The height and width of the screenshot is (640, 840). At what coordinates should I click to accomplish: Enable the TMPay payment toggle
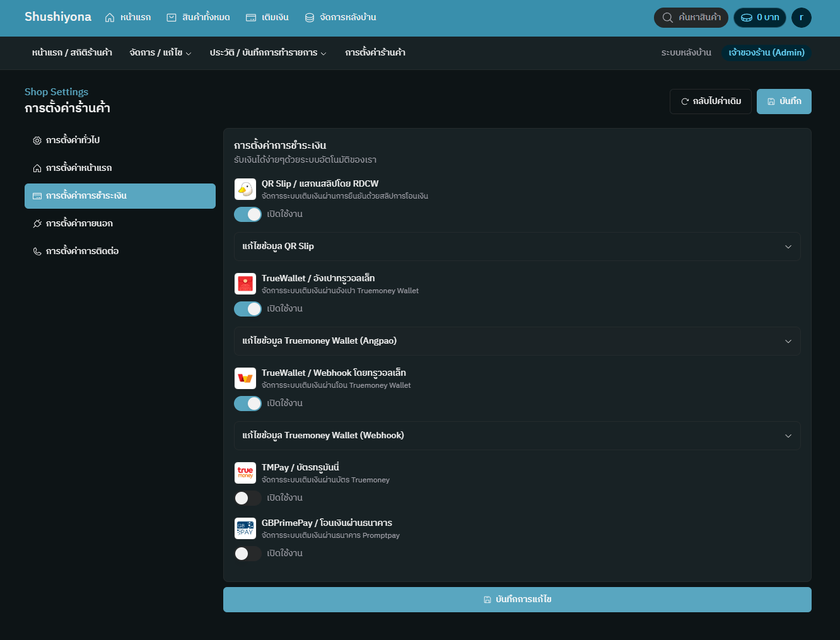[x=248, y=498]
